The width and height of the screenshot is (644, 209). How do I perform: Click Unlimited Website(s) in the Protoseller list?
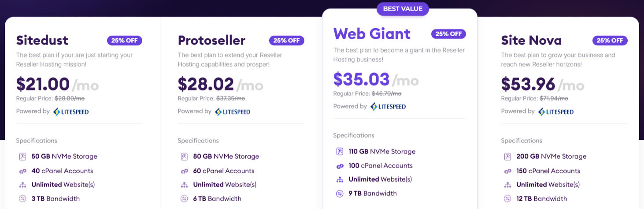pos(225,185)
